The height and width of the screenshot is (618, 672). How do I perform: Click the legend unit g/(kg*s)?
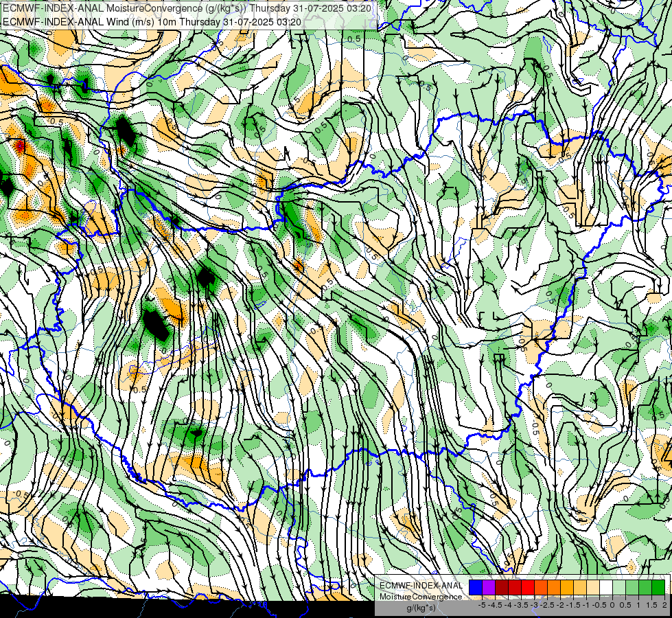[421, 608]
